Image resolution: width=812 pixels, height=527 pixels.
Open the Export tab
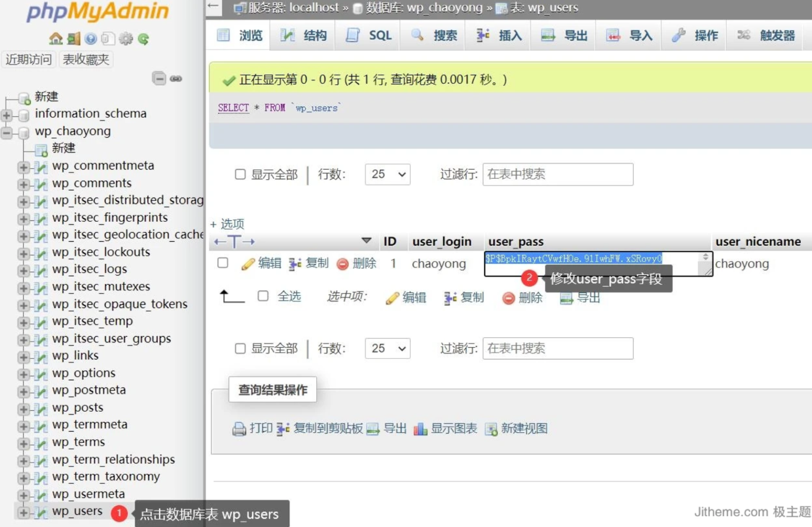point(563,36)
